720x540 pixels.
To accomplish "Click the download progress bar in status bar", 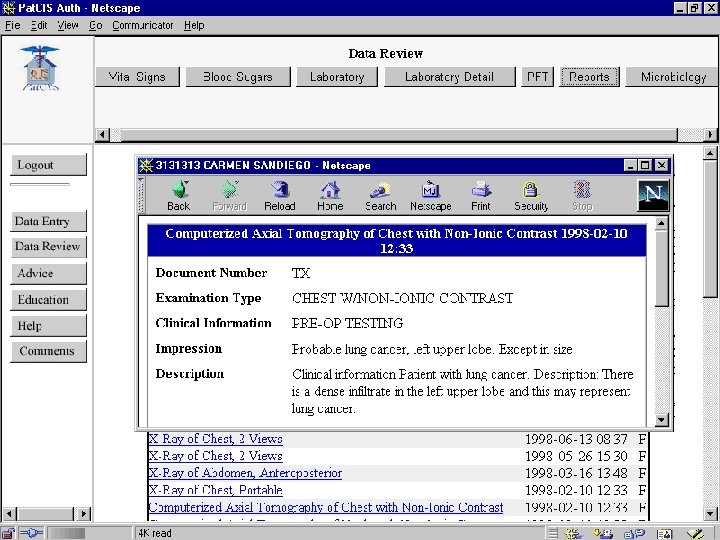I will [89, 533].
